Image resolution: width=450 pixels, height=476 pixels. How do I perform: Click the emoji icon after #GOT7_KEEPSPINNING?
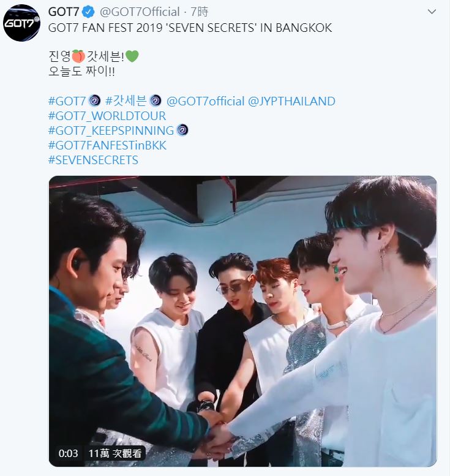182,130
